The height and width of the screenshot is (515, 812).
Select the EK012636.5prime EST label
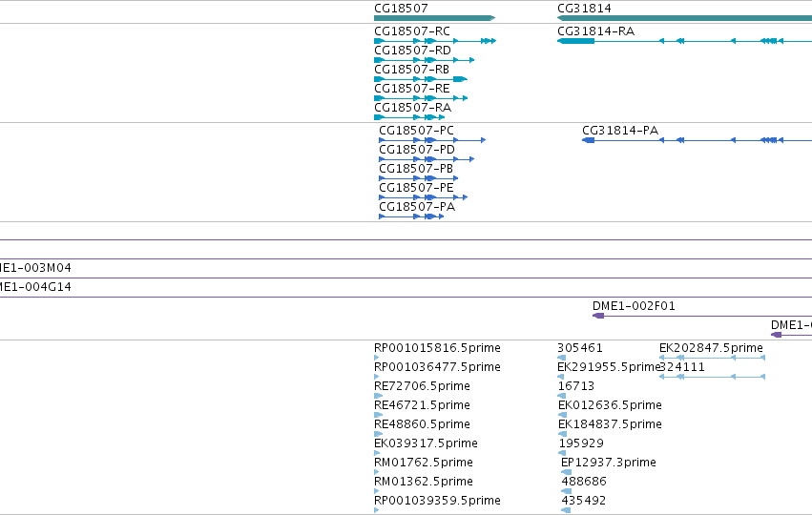pos(610,404)
